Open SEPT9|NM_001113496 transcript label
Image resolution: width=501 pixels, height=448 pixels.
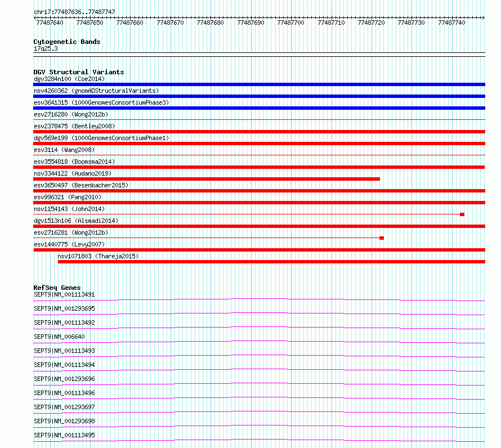coord(64,393)
